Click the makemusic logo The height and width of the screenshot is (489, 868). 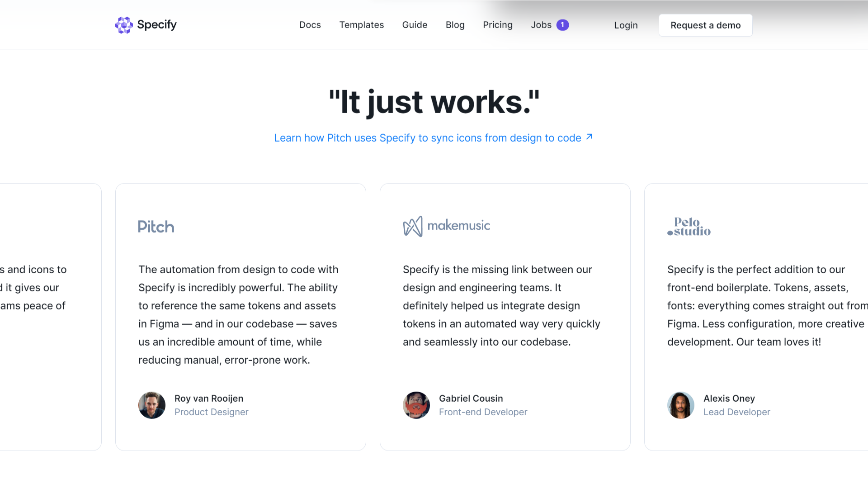coord(447,226)
